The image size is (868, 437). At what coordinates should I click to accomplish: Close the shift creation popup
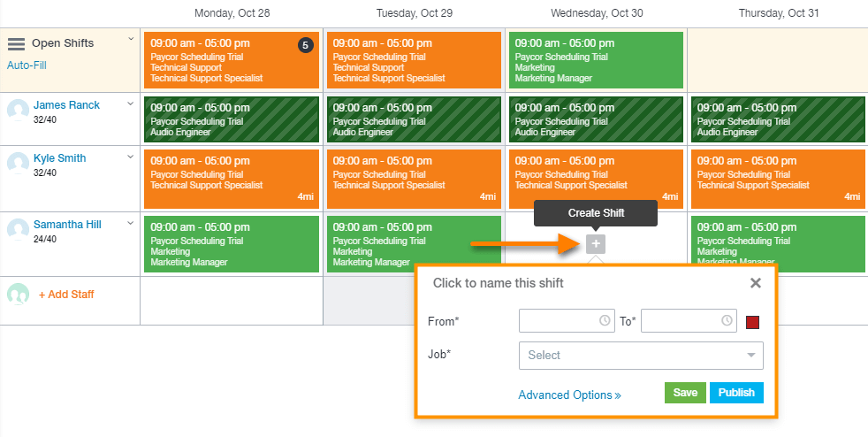click(756, 283)
